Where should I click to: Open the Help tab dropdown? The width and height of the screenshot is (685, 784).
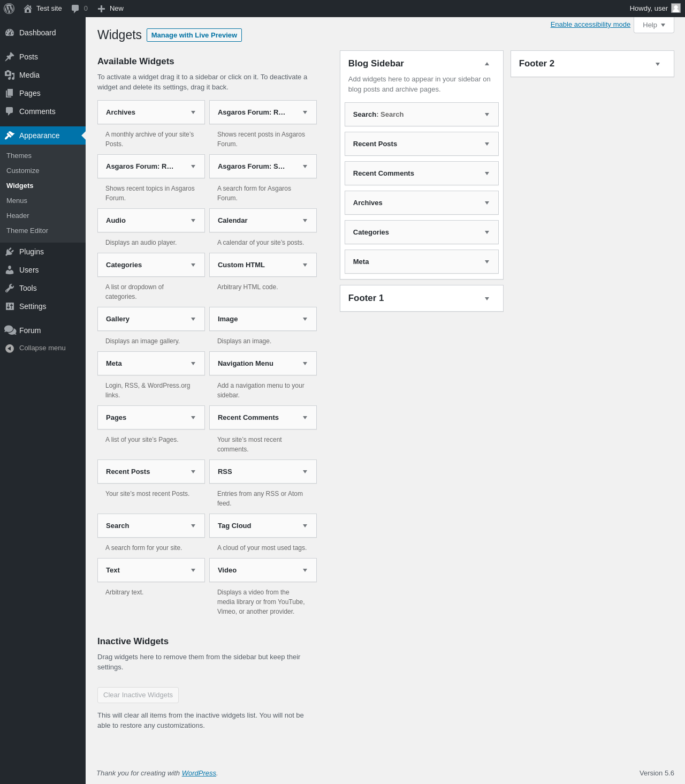click(653, 25)
